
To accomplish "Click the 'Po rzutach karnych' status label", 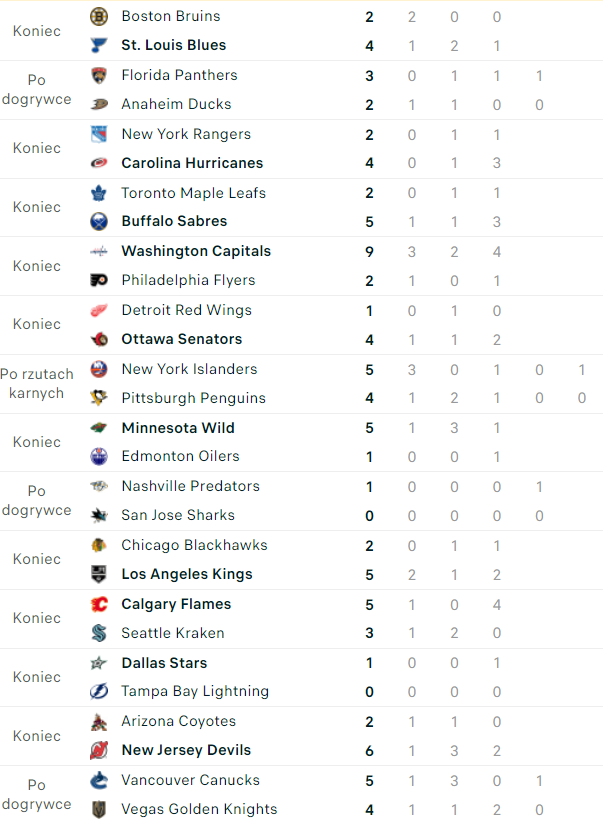I will [36, 383].
